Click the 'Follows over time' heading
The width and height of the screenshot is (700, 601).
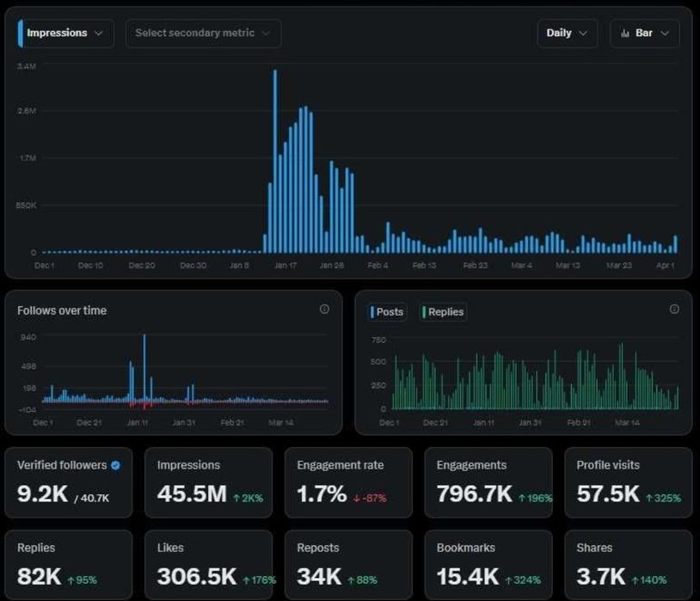click(x=62, y=310)
